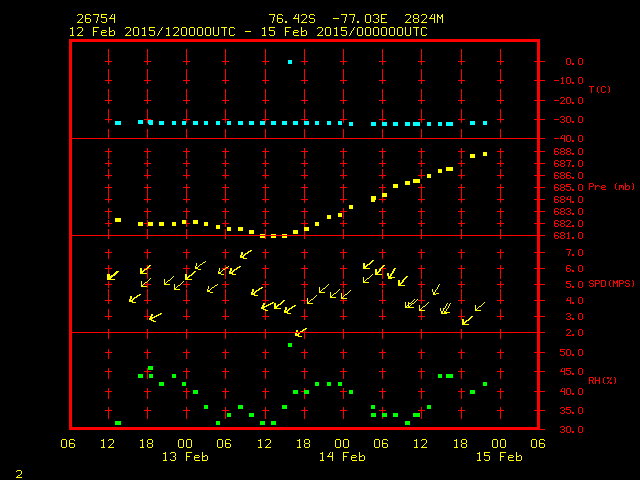This screenshot has width=640, height=480.
Task: Click the RH(%) axis label
Action: (598, 381)
